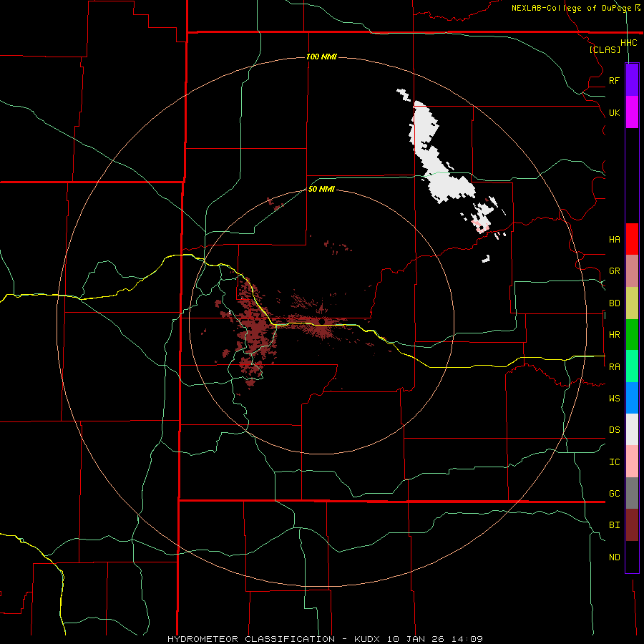The width and height of the screenshot is (644, 644).
Task: Click the UK magenta legend swatch
Action: (x=632, y=112)
